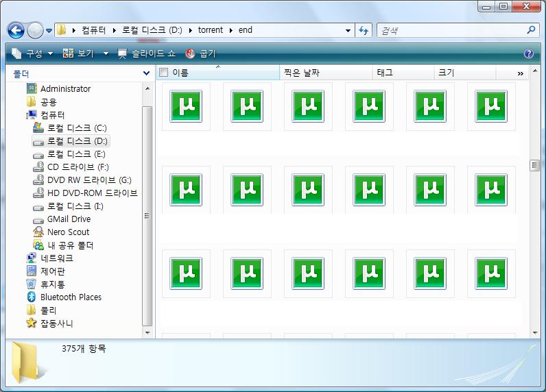Open the 구성 organize menu
This screenshot has height=392, width=546.
coord(32,53)
